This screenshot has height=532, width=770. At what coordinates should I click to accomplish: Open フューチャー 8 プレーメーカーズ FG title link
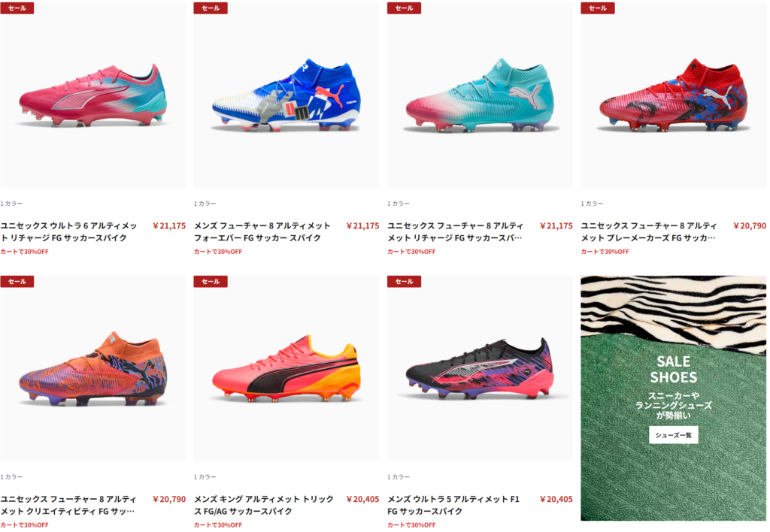point(649,231)
